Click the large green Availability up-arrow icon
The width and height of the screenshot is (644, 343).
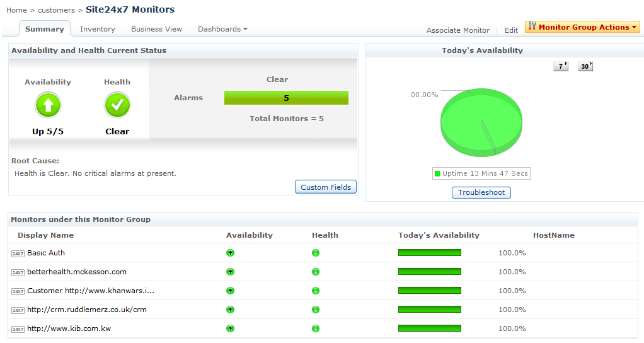(48, 105)
